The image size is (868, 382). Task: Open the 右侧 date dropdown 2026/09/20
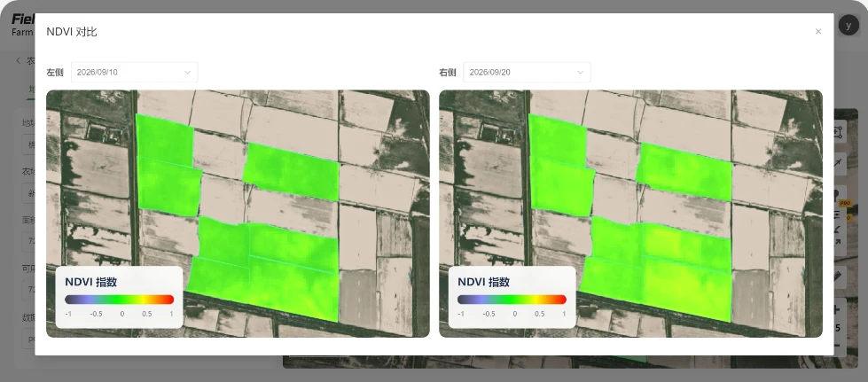point(527,73)
